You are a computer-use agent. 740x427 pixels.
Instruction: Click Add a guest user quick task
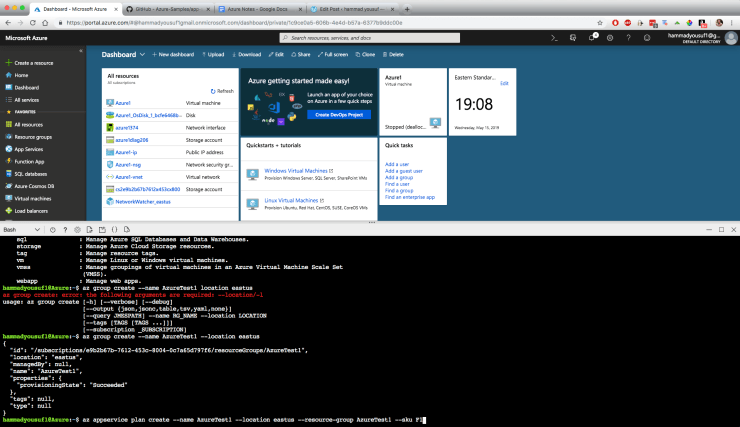(x=404, y=171)
